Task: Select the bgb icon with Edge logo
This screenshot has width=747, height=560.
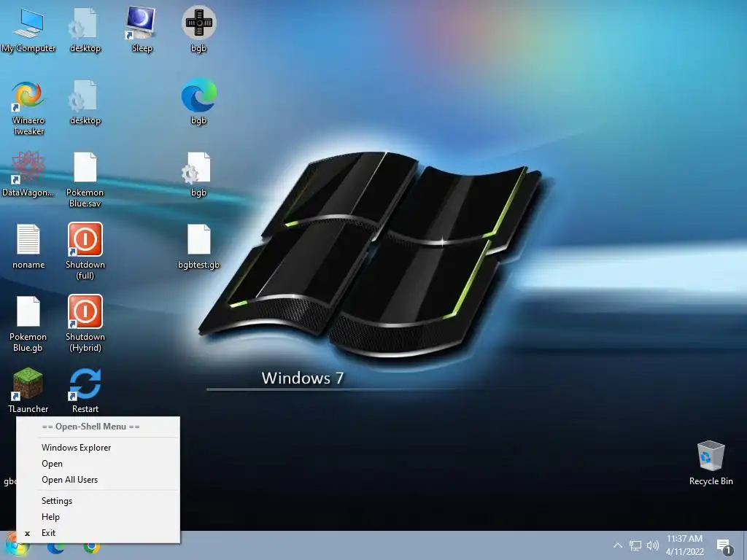Action: coord(198,102)
